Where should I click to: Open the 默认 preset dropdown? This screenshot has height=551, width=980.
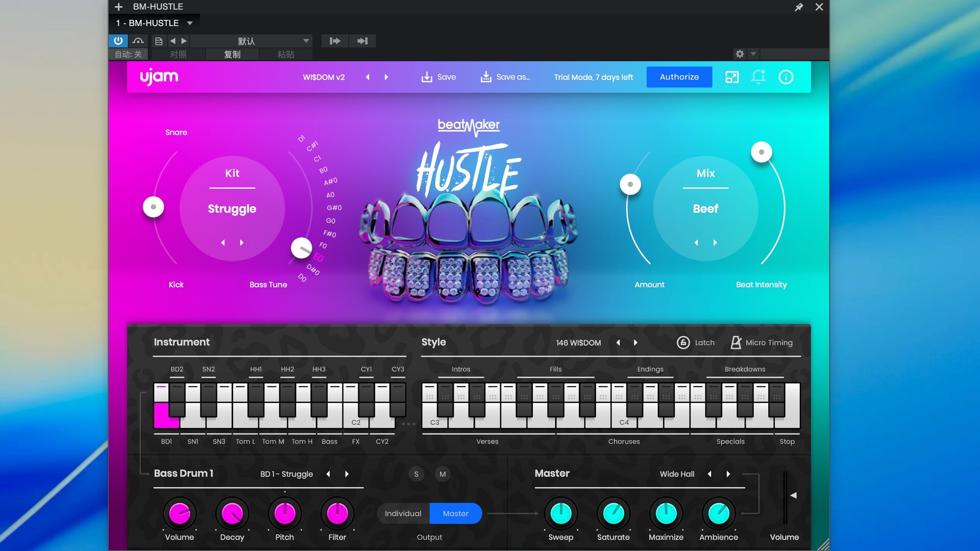252,41
